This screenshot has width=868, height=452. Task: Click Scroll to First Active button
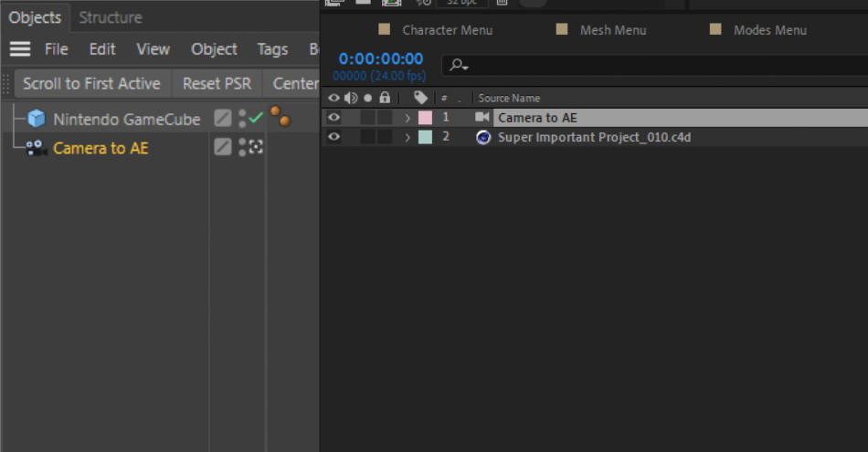tap(92, 83)
